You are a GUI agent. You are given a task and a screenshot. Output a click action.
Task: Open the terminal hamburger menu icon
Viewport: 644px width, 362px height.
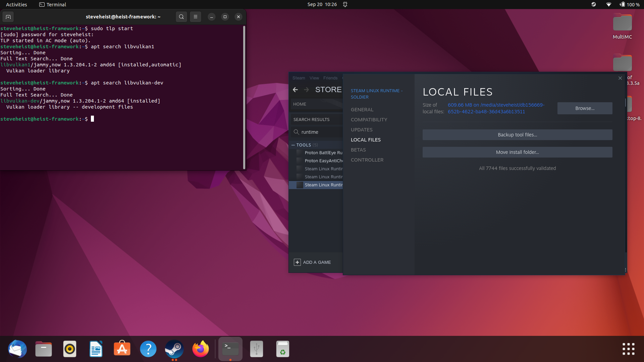tap(195, 16)
